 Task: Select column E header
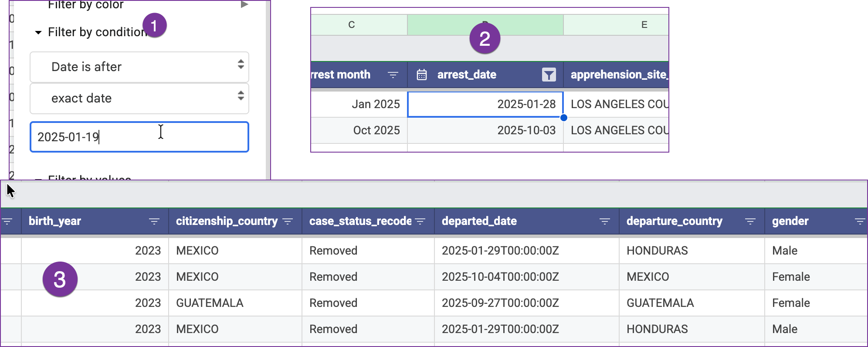click(644, 25)
